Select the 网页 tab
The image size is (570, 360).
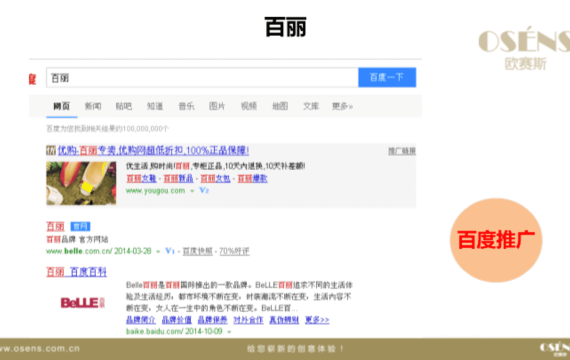point(61,106)
